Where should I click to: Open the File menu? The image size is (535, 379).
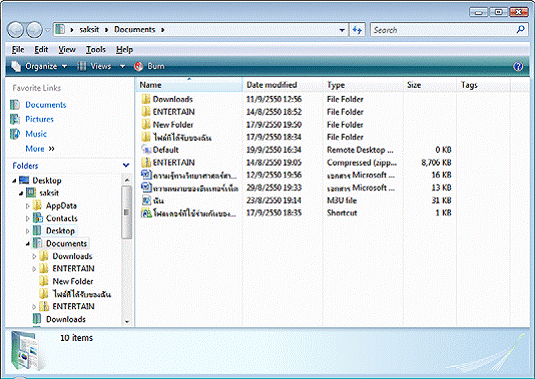point(18,50)
